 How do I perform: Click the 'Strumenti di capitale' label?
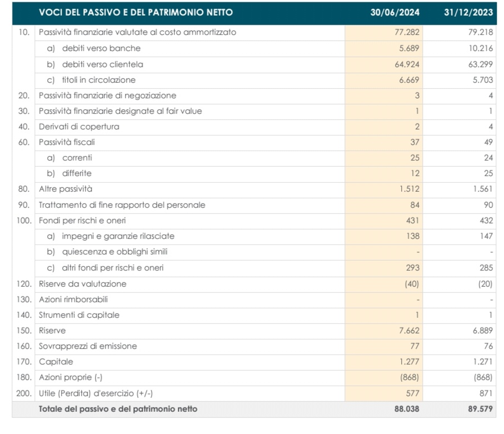(79, 315)
